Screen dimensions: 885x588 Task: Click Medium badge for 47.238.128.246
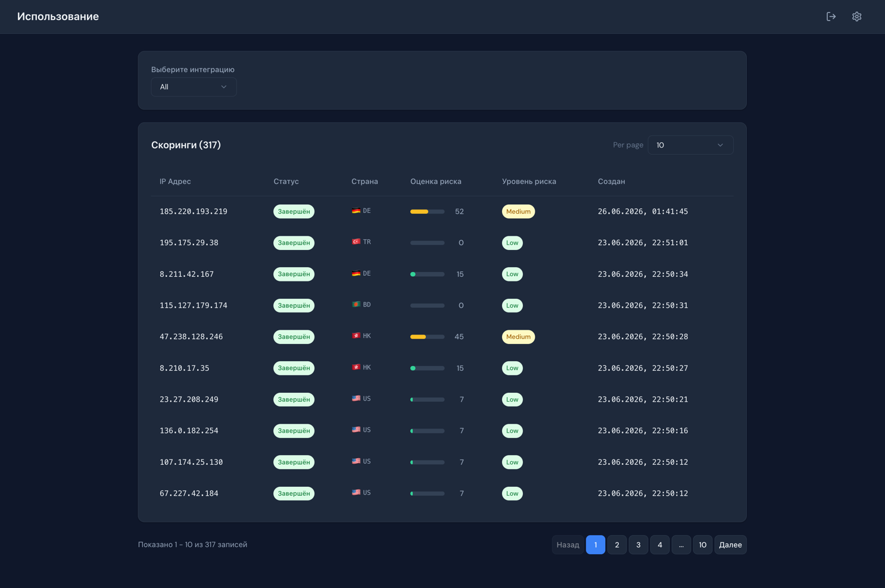518,337
